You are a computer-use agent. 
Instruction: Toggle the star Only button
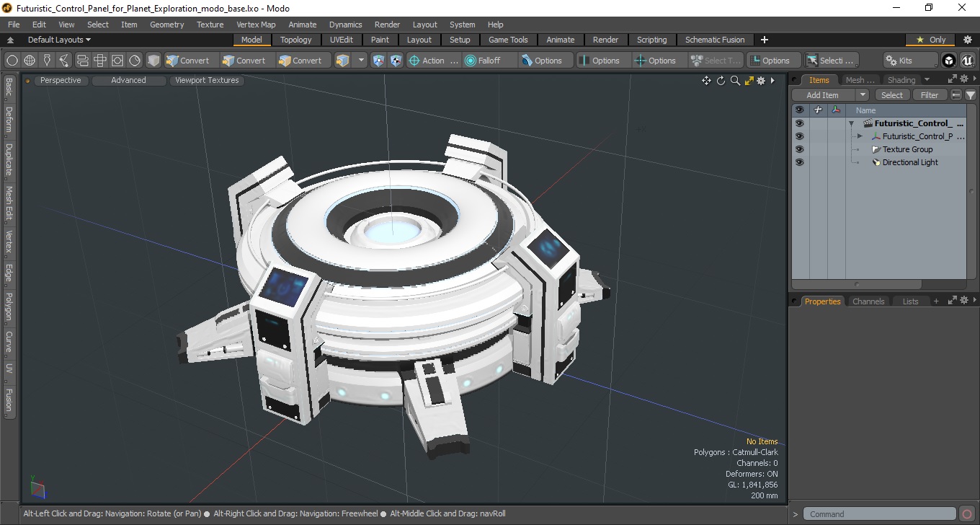coord(930,40)
